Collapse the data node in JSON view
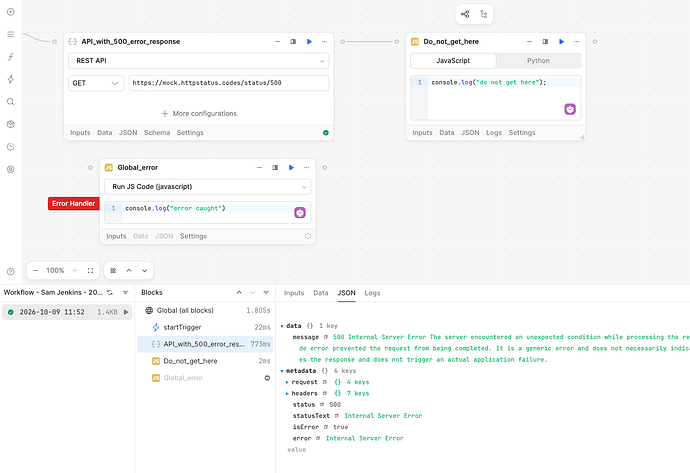The width and height of the screenshot is (690, 473). (282, 326)
